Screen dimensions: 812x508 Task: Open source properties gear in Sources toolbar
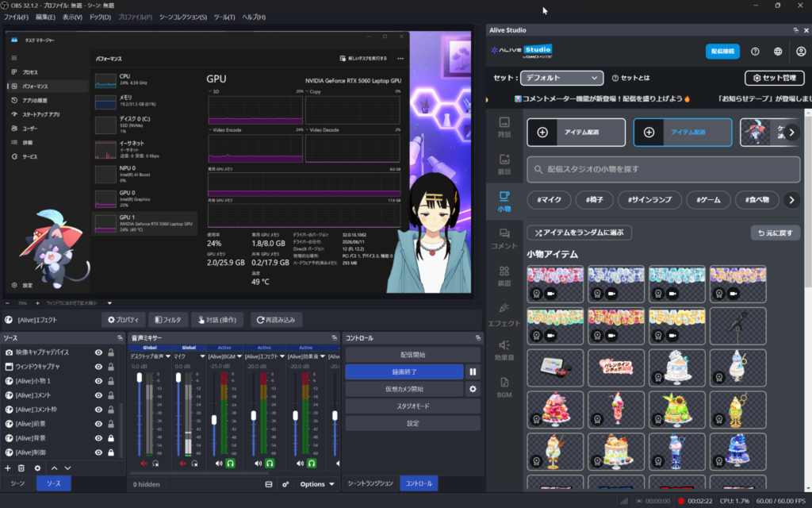click(37, 468)
